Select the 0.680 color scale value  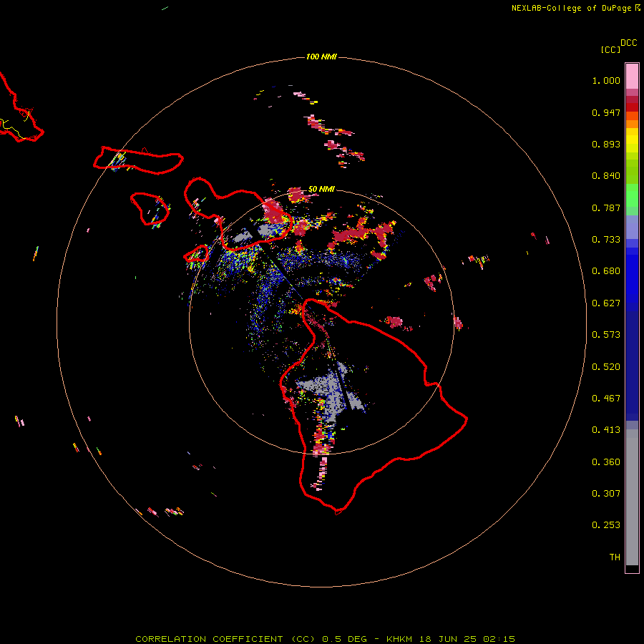(x=606, y=271)
